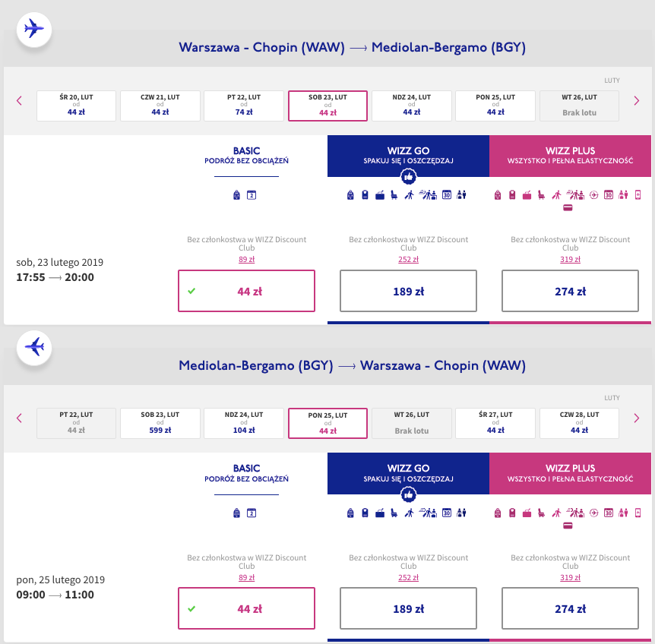The width and height of the screenshot is (655, 644).
Task: Click the credit card refund icon under outbound WIZZ PLUS
Action: (x=568, y=208)
